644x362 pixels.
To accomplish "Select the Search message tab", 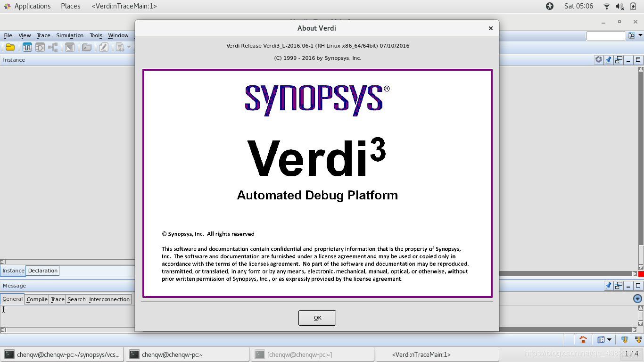I will pos(76,299).
